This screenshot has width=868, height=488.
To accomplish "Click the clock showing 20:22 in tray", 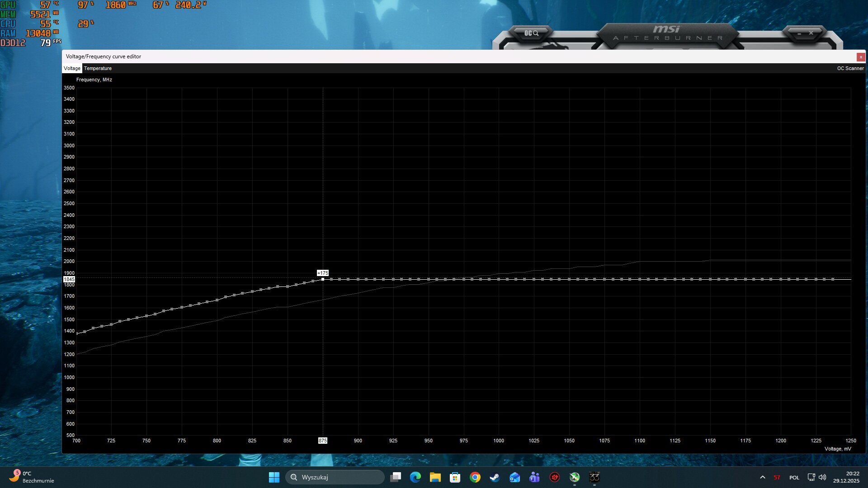I will pos(850,477).
